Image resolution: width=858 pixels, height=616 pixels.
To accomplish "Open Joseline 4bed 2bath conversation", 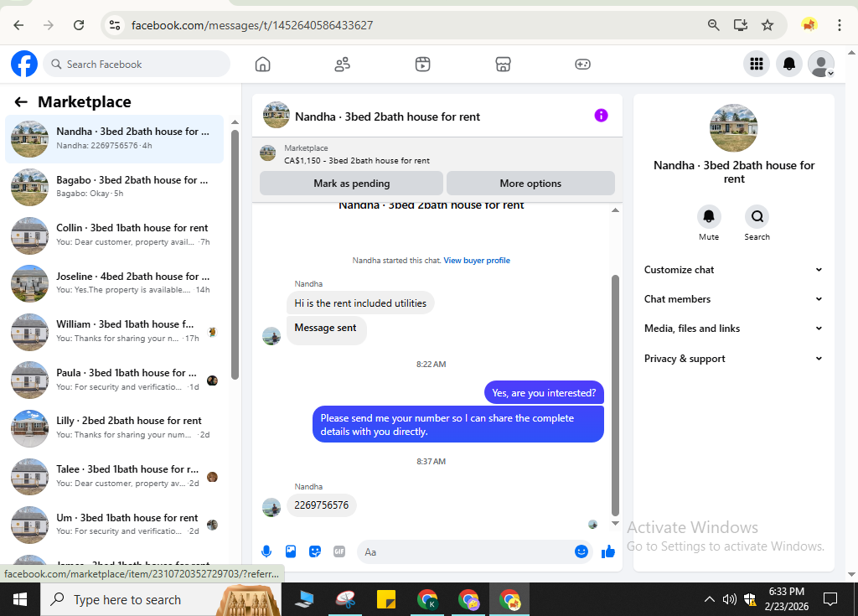I will pyautogui.click(x=114, y=283).
